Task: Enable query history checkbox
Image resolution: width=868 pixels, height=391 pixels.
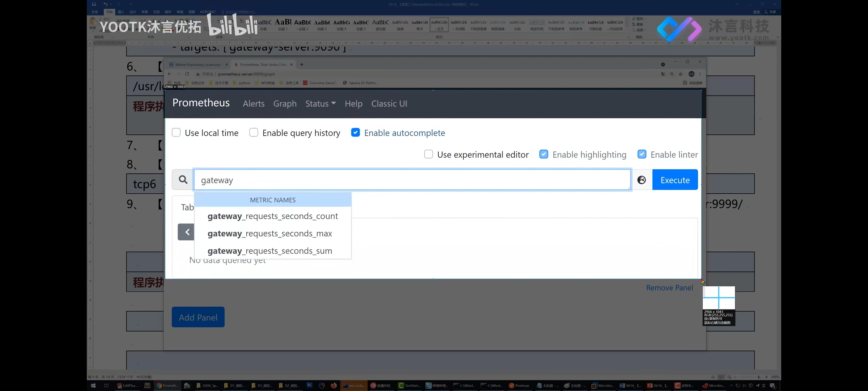Action: 254,133
